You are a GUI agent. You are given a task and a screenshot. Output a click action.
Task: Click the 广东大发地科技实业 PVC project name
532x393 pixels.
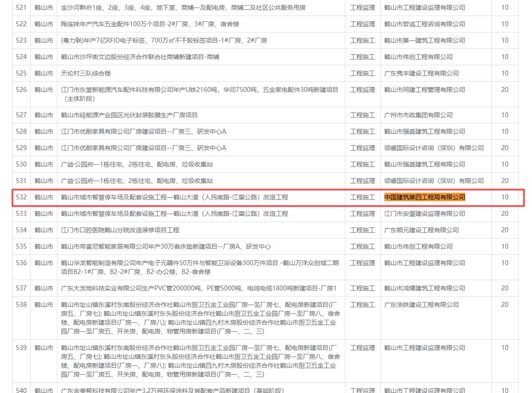[x=199, y=288]
